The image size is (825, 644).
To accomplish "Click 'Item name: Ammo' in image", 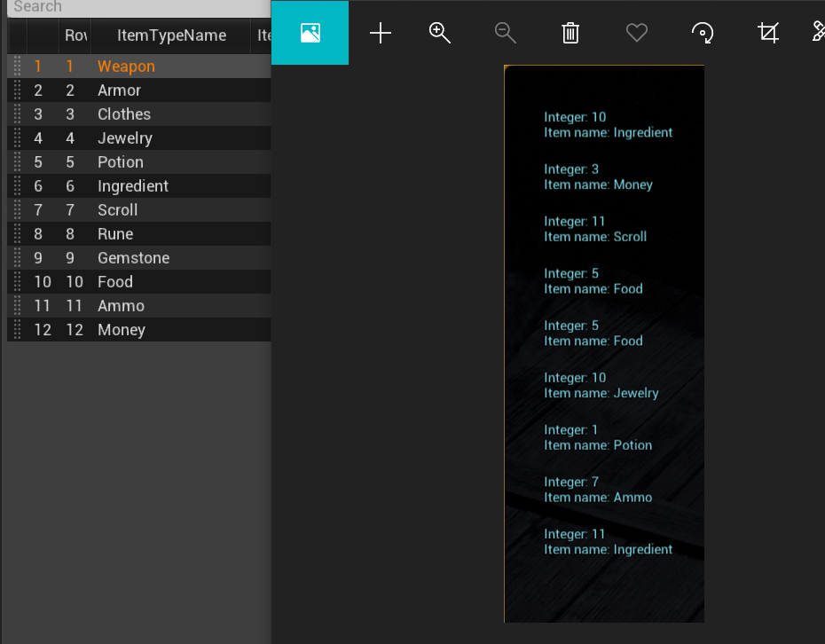I will (598, 498).
